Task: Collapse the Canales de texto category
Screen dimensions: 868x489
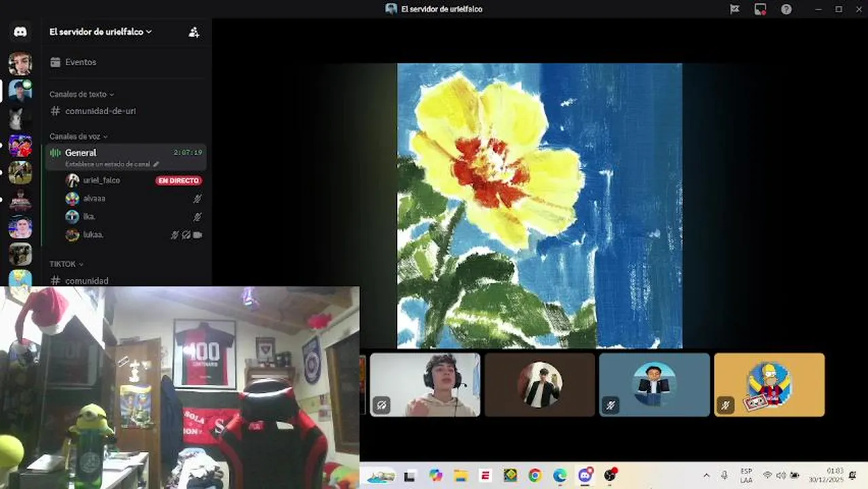Action: click(x=82, y=94)
